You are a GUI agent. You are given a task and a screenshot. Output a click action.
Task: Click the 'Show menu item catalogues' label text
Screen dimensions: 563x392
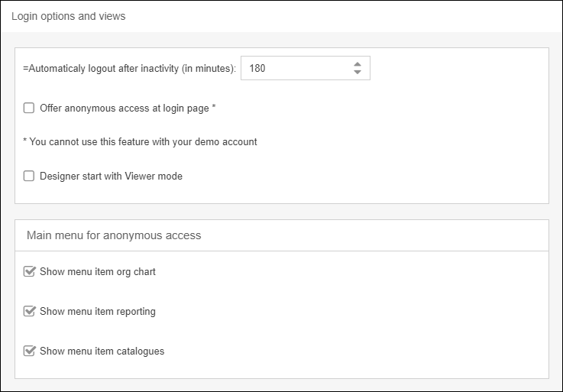point(102,352)
